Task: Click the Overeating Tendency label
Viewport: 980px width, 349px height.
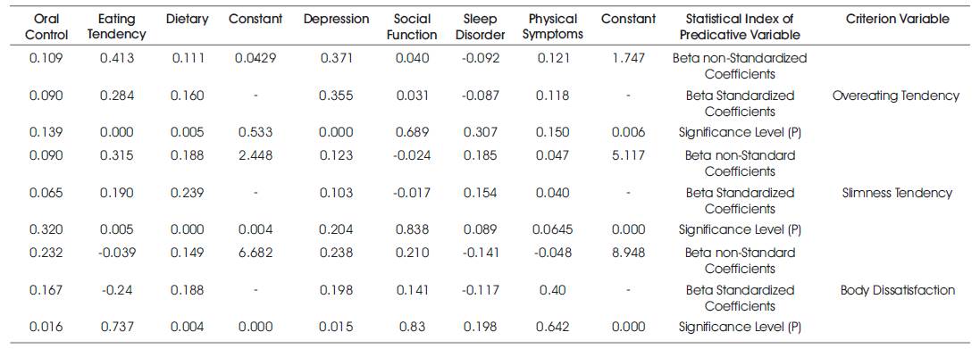Action: pos(896,96)
